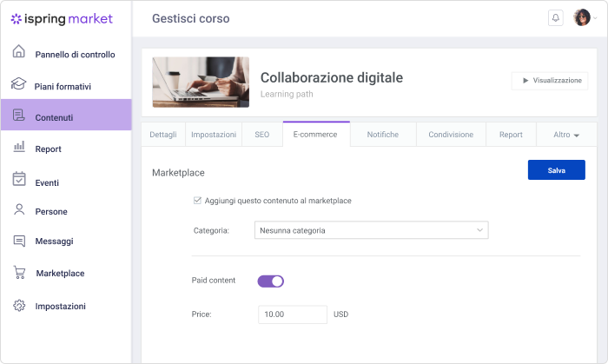Click the Contenuti document icon

click(18, 115)
